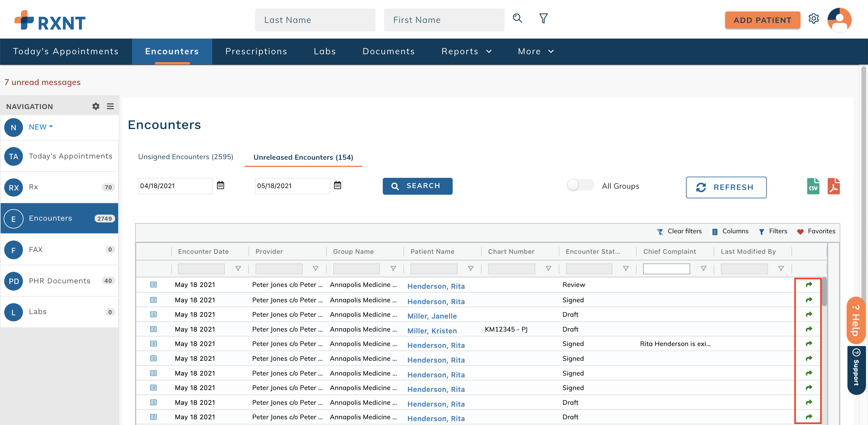Click the patient search magnifier icon

click(517, 18)
